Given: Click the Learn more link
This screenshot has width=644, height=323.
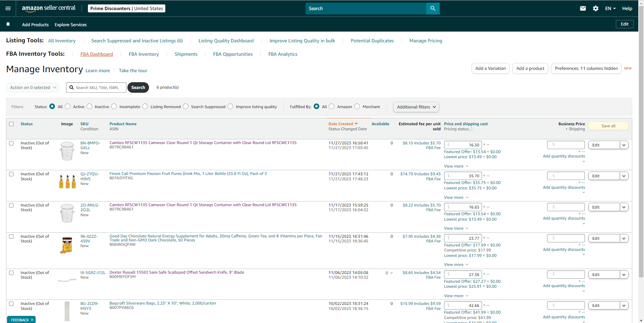Looking at the screenshot, I should click(98, 71).
